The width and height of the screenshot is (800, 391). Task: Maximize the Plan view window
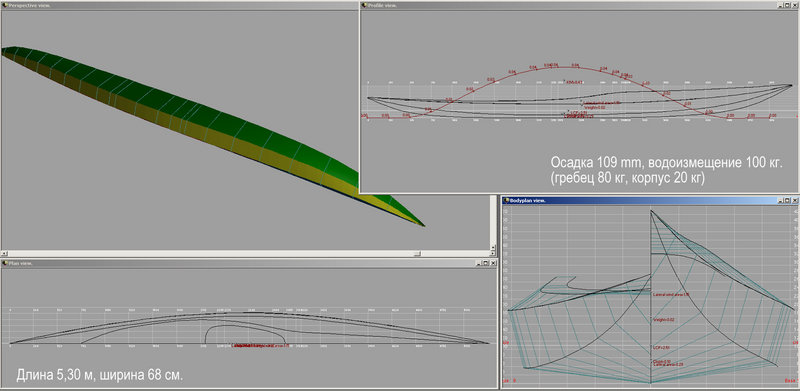[x=485, y=263]
